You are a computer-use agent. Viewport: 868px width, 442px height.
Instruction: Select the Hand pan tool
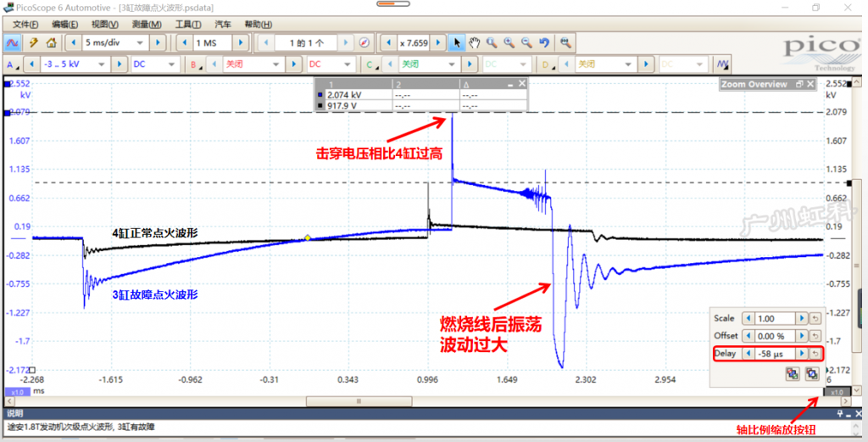pyautogui.click(x=474, y=42)
